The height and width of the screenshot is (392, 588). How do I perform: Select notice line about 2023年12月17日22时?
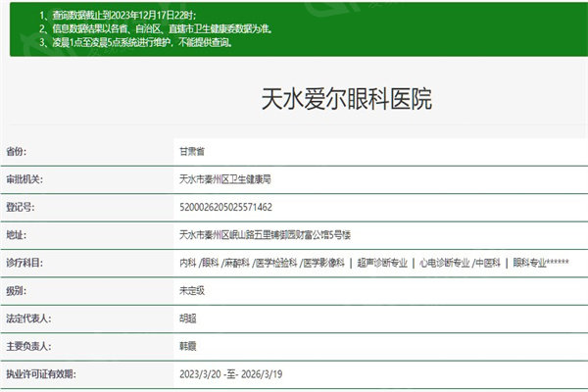click(x=118, y=16)
